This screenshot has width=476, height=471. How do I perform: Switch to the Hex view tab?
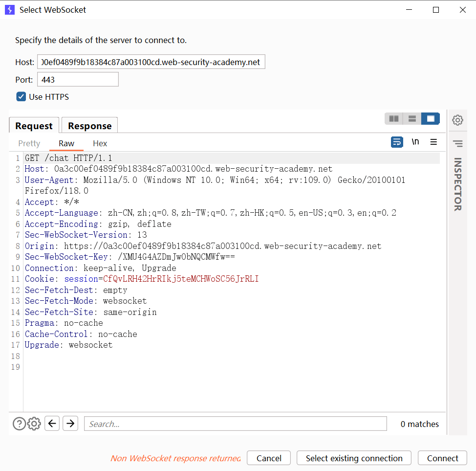(100, 143)
